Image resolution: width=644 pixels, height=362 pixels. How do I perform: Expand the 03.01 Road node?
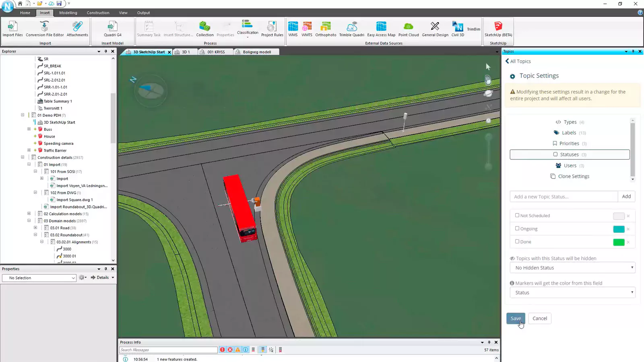point(35,228)
